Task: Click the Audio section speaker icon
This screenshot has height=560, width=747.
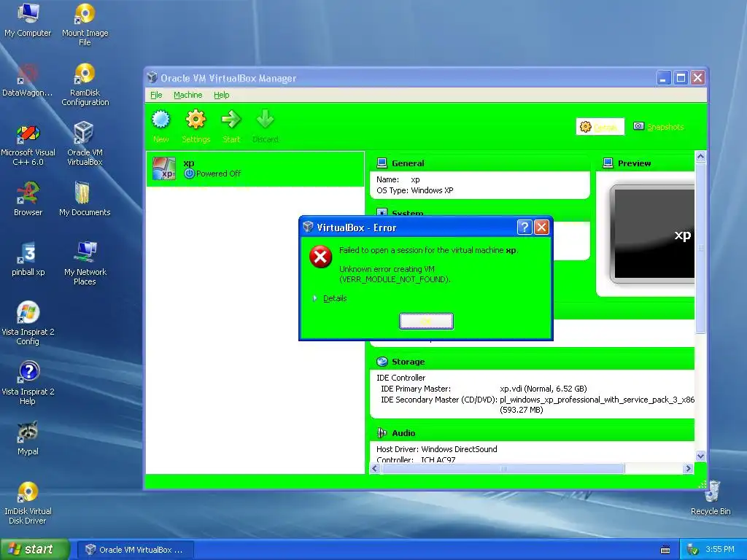Action: pos(382,433)
